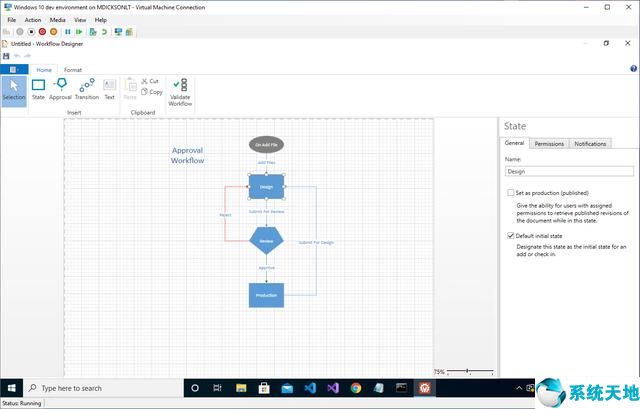Open the Media menu
640x409 pixels.
point(58,20)
